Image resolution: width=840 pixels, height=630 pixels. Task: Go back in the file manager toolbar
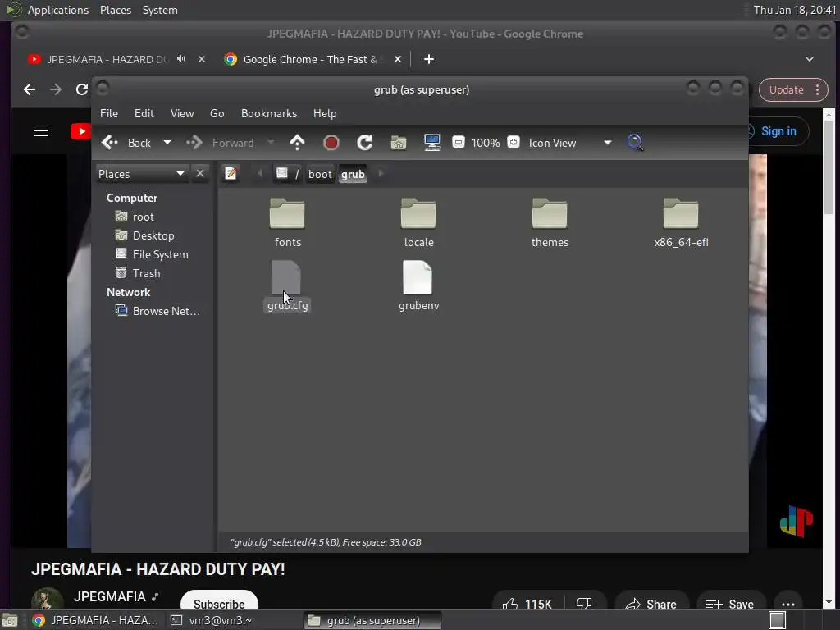(126, 143)
